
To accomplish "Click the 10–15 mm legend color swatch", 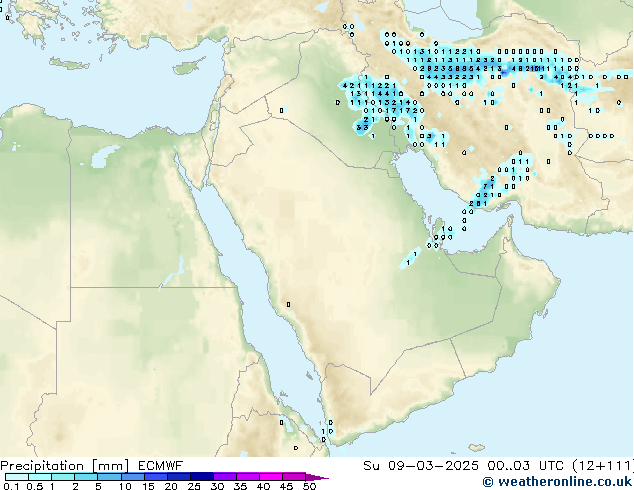I will (132, 477).
